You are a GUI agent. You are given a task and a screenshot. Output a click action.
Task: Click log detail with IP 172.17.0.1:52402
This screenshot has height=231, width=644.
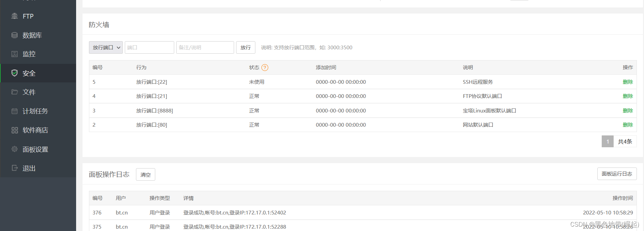click(235, 213)
